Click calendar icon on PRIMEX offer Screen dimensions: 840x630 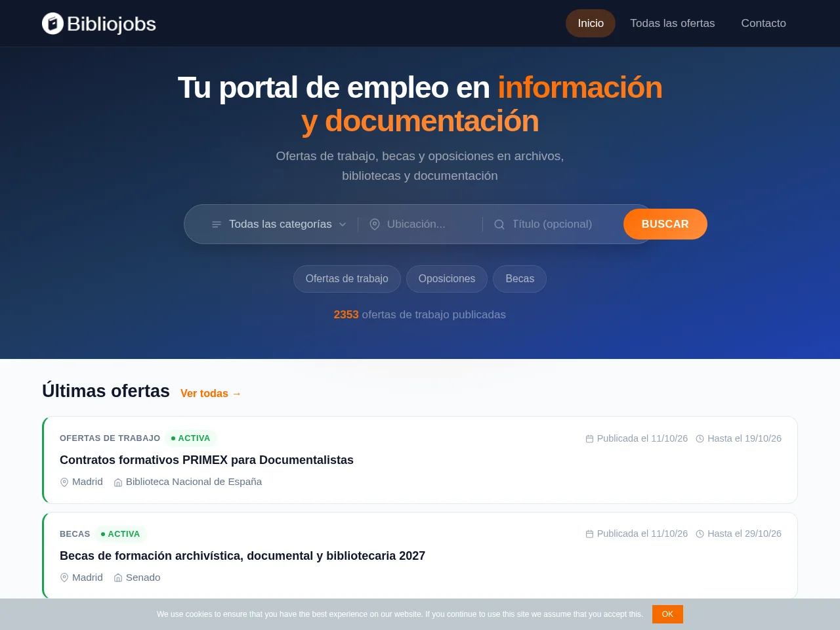(589, 438)
